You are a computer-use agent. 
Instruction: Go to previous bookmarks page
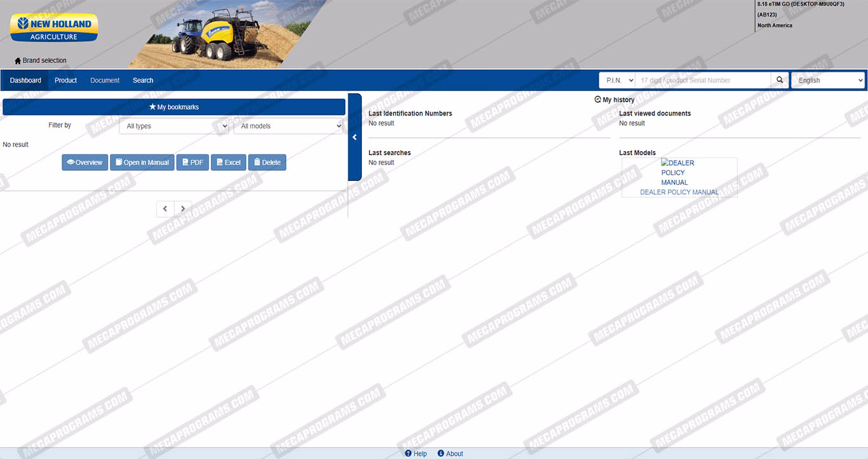tap(165, 209)
